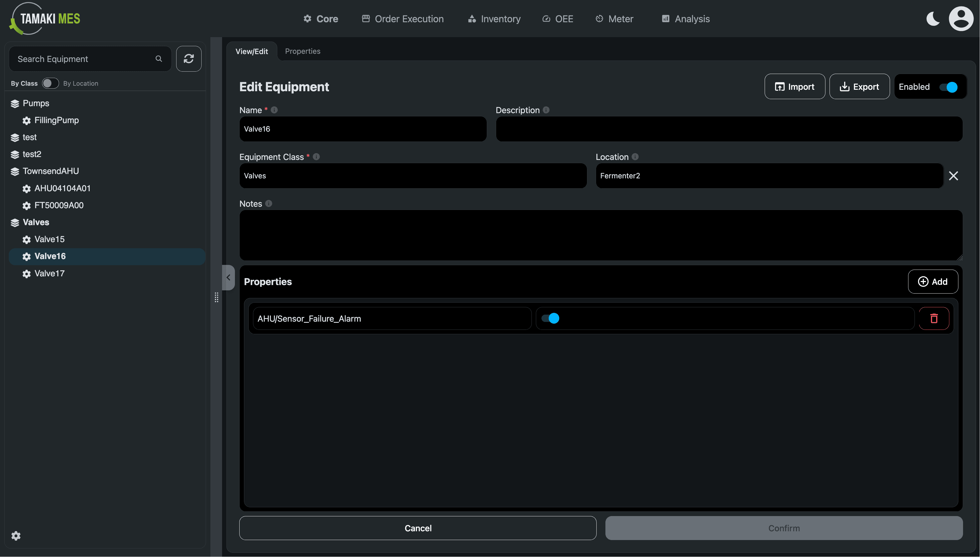Switch to the Properties tab
Viewport: 980px width, 557px height.
(x=302, y=51)
